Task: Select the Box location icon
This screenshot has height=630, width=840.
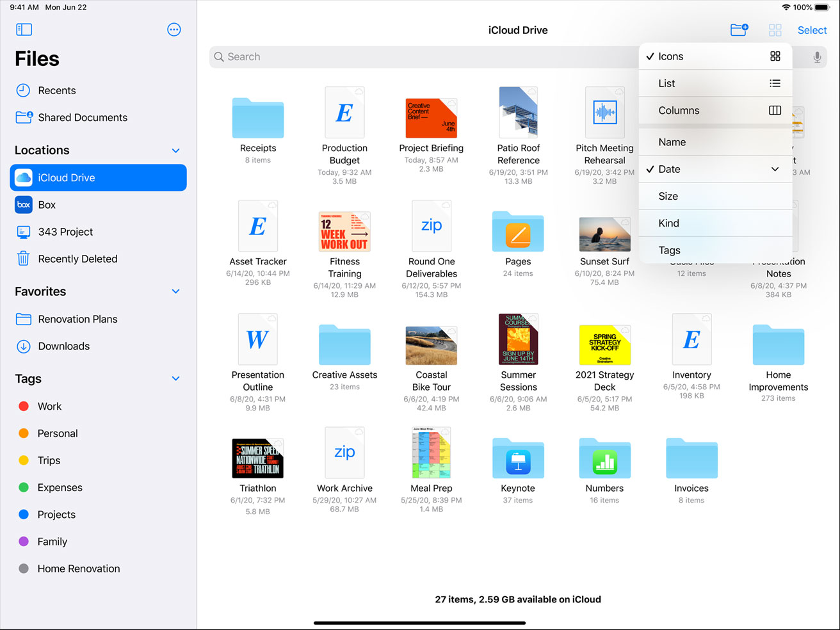Action: (24, 205)
